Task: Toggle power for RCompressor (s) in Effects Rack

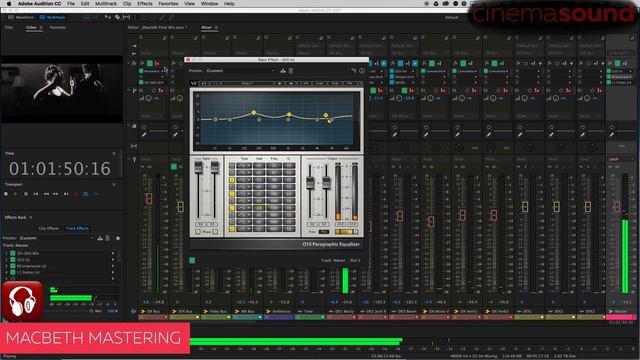Action: 13,266
